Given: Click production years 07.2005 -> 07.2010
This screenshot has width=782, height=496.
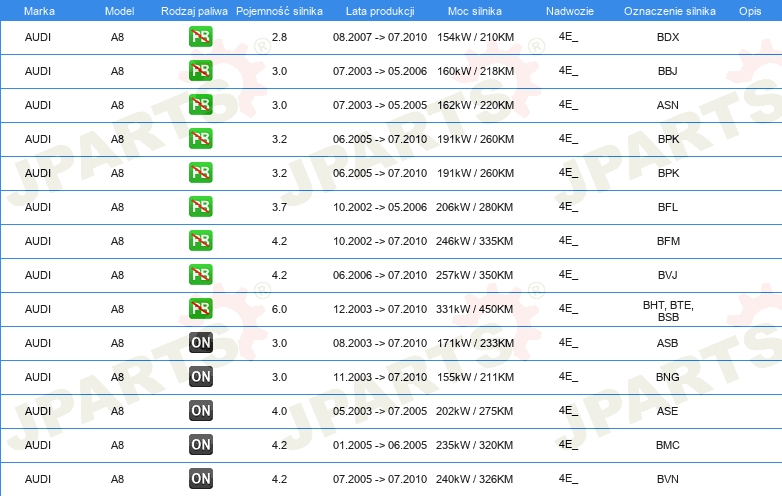Looking at the screenshot, I should point(380,479).
